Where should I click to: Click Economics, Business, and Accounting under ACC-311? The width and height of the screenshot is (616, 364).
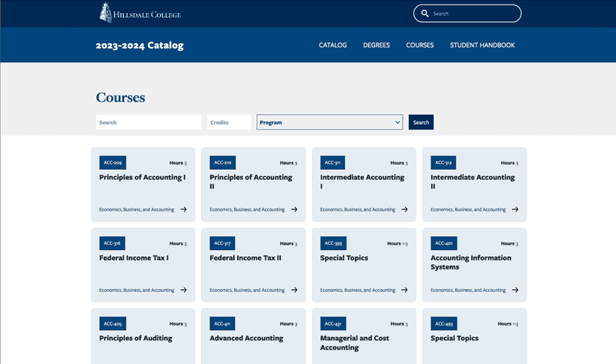click(357, 209)
